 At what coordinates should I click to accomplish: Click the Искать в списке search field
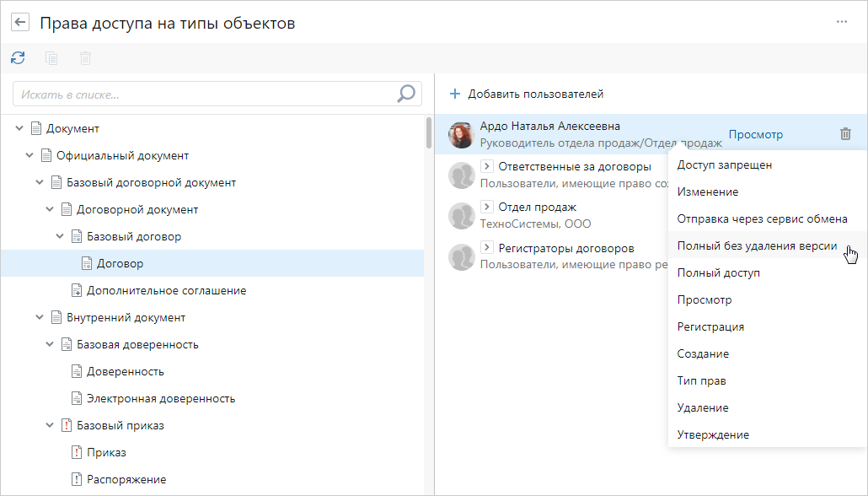pos(202,94)
